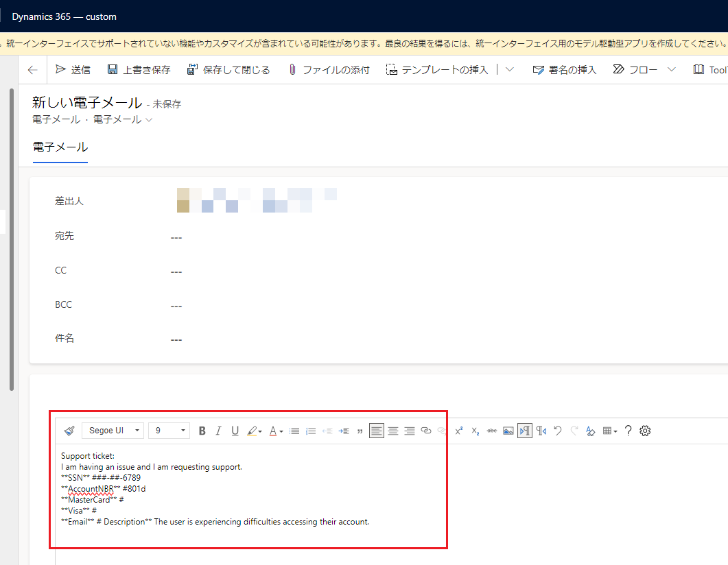The width and height of the screenshot is (728, 565).
Task: Click the remove format icon
Action: (x=591, y=431)
